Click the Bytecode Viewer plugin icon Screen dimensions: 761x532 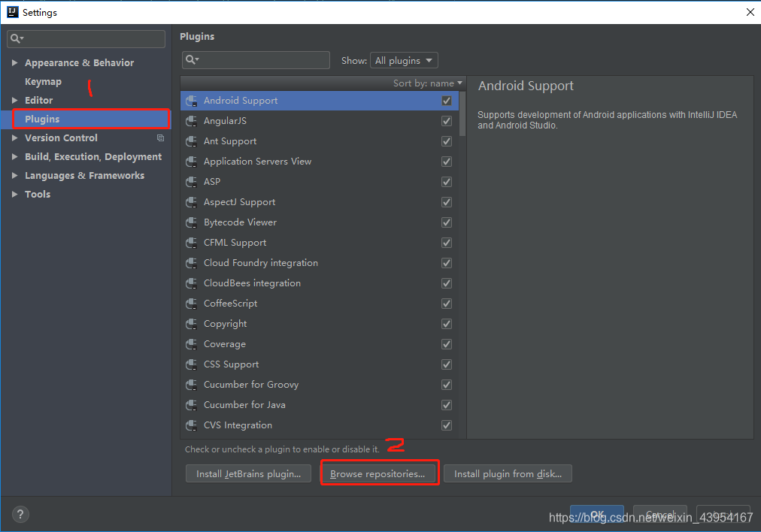pyautogui.click(x=192, y=222)
